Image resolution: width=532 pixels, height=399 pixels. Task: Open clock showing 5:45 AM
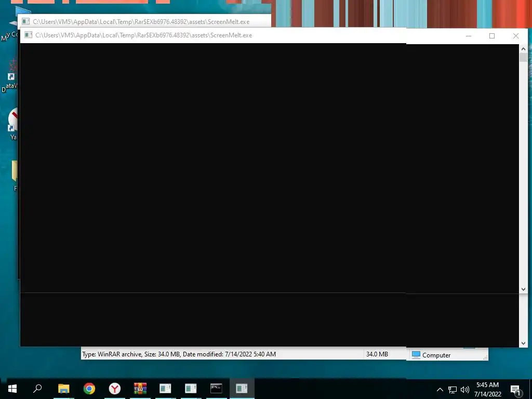coord(487,385)
